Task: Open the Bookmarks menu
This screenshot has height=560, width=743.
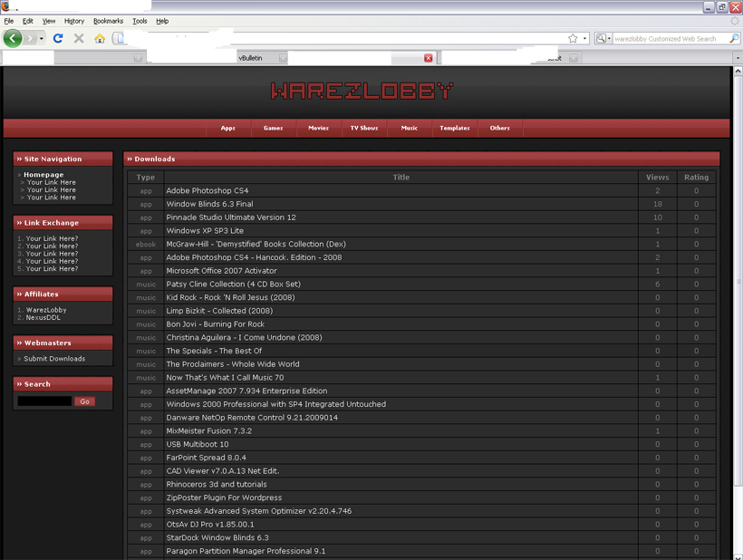Action: coord(108,21)
